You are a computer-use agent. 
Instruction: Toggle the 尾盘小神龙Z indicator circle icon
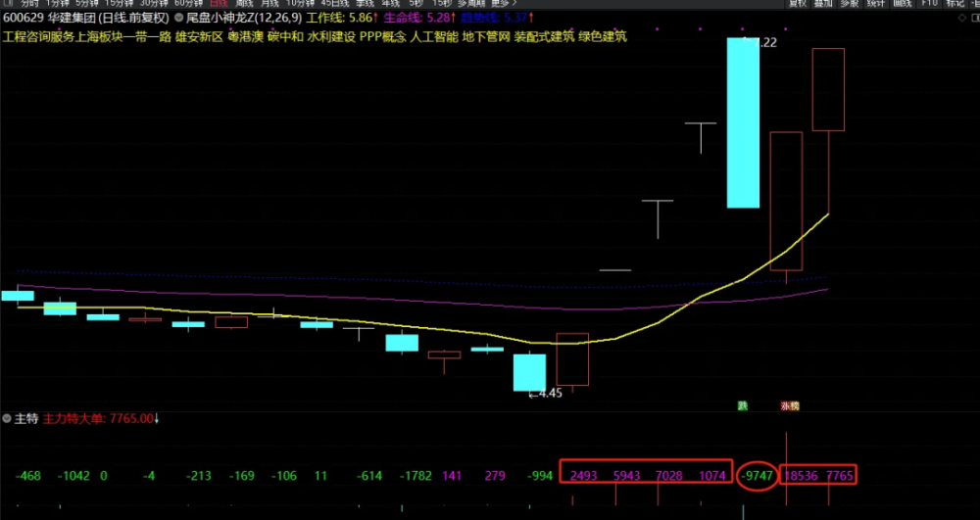click(x=179, y=18)
